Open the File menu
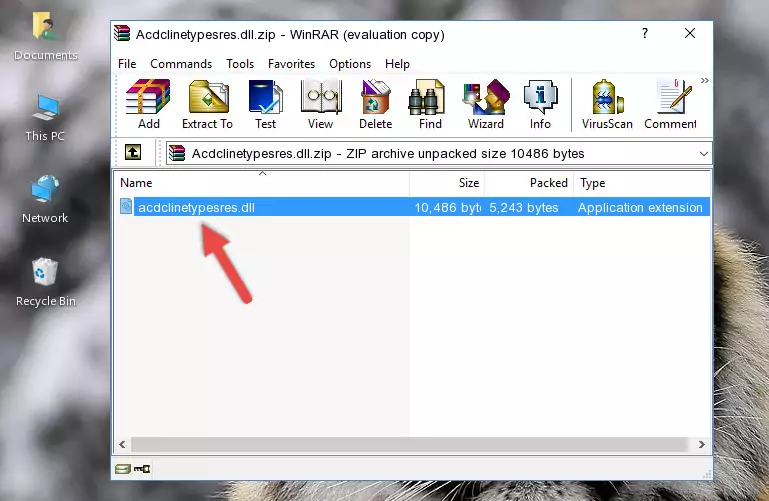Screen dimensions: 769x501 [x=127, y=64]
